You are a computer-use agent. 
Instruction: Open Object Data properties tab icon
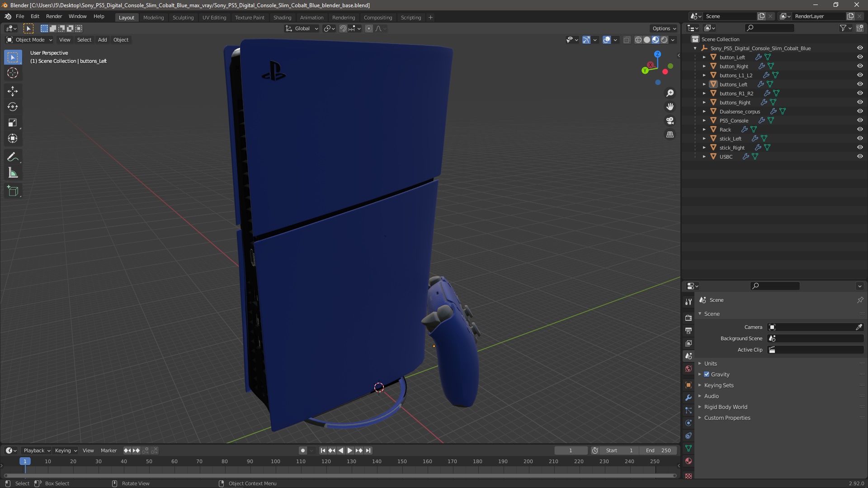click(689, 448)
